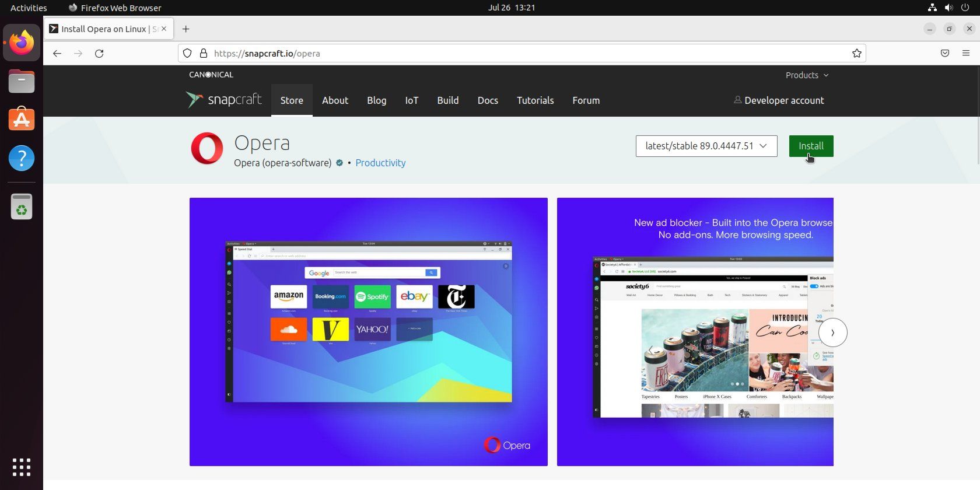
Task: Go back to the previous page
Action: click(x=57, y=53)
